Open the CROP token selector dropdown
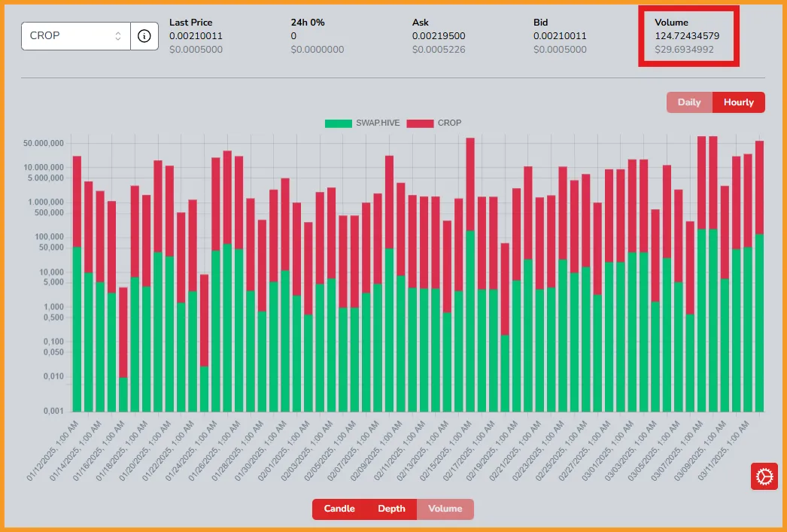The image size is (787, 532). [76, 36]
